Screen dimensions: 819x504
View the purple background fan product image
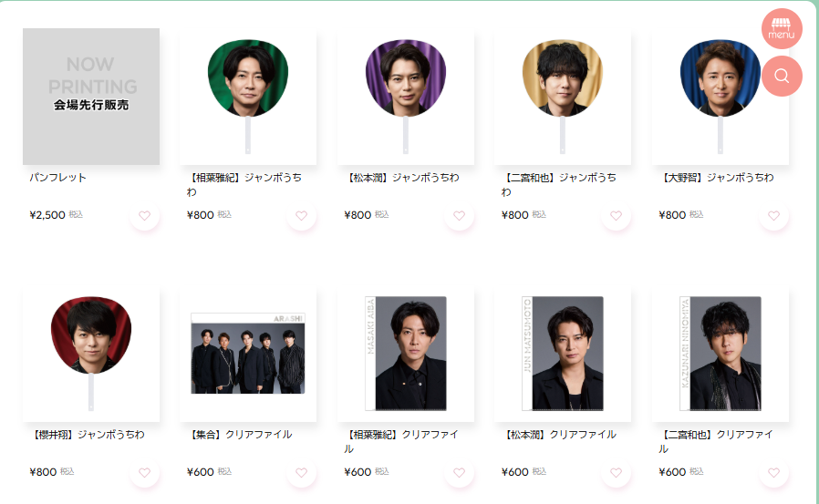pos(406,97)
